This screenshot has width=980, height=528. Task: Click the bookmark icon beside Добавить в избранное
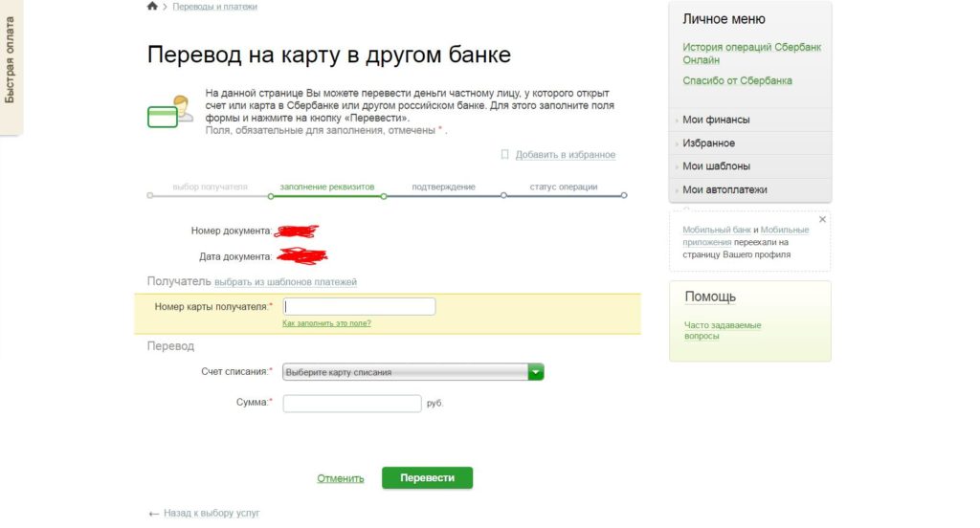[505, 154]
